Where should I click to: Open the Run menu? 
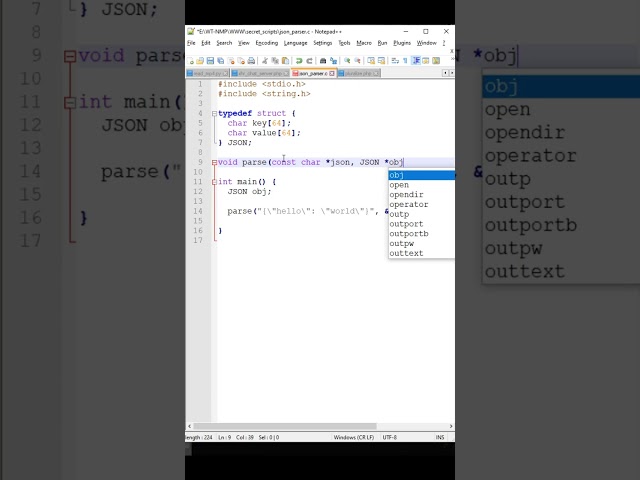pyautogui.click(x=382, y=43)
